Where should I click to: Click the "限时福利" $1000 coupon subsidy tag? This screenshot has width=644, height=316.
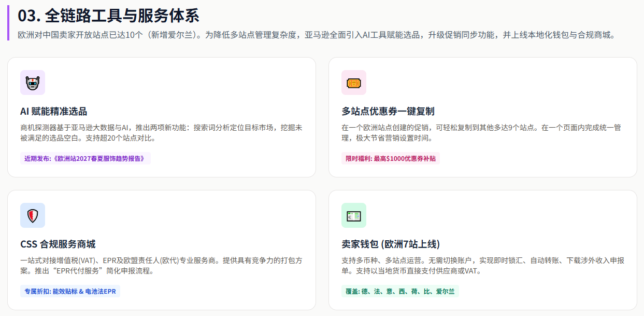(x=391, y=158)
